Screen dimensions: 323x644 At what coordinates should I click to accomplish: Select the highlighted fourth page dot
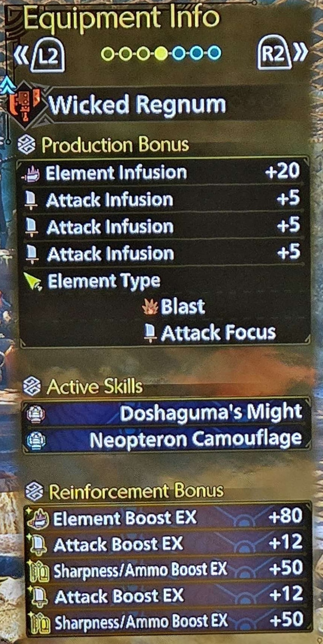(161, 54)
